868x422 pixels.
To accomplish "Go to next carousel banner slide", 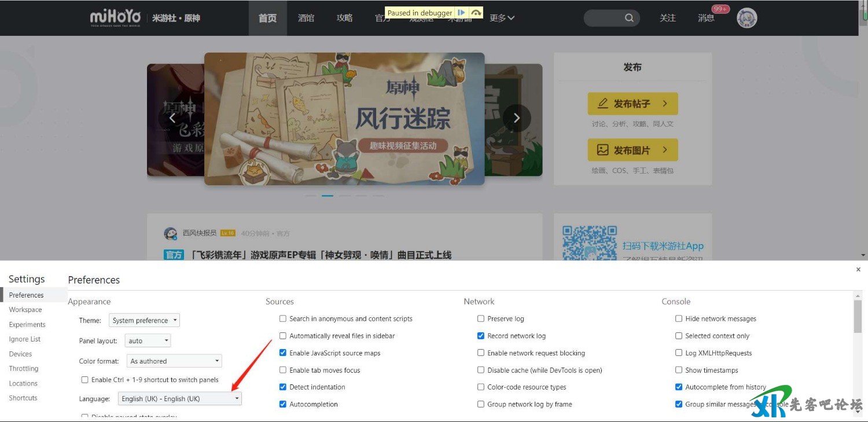I will tap(516, 118).
